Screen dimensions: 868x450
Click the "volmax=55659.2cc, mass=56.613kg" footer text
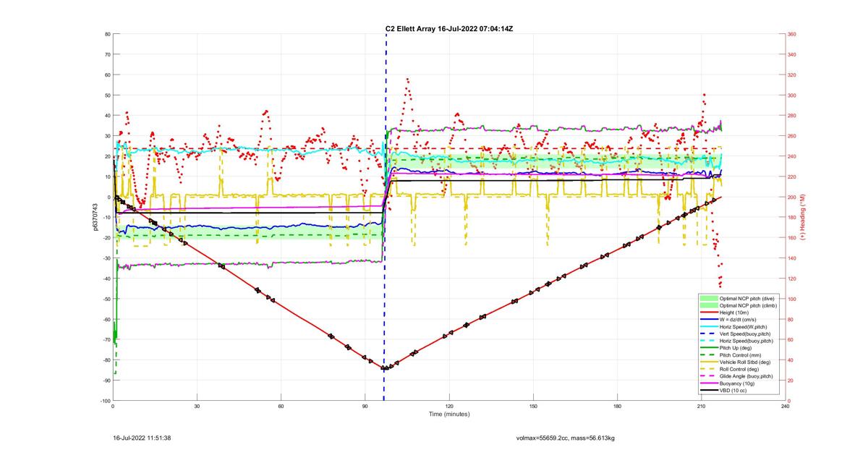pos(565,438)
